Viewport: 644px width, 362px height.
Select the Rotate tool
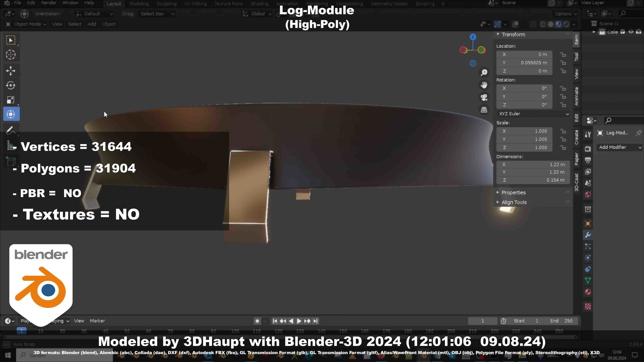coord(11,85)
